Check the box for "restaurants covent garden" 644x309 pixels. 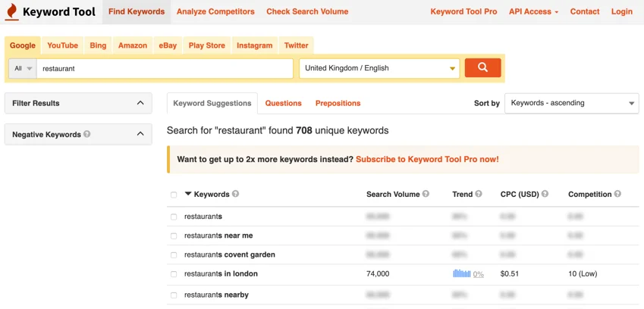pyautogui.click(x=174, y=255)
